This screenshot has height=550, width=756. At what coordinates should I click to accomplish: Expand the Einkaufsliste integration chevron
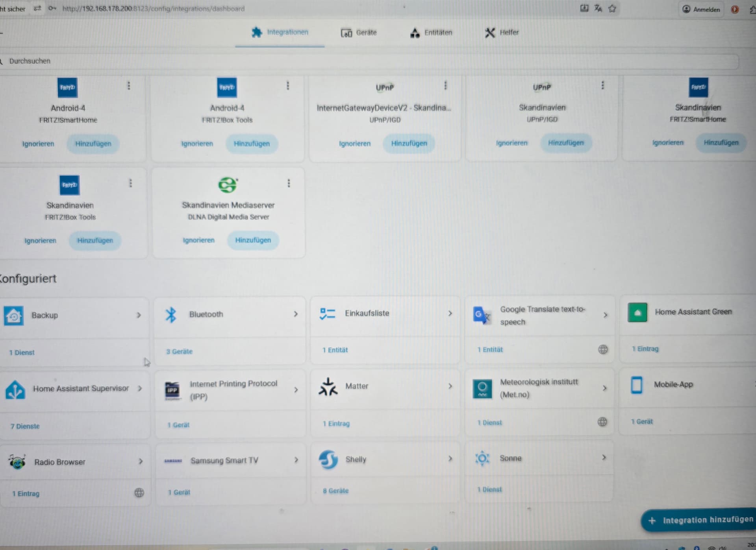pos(450,314)
